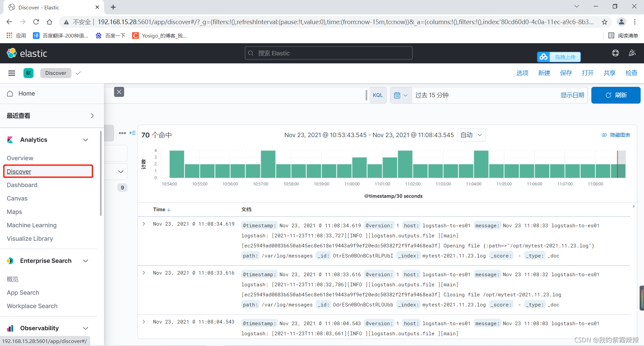The image size is (644, 346).
Task: Expand the 11:08:04.543 document row
Action: coord(144,322)
